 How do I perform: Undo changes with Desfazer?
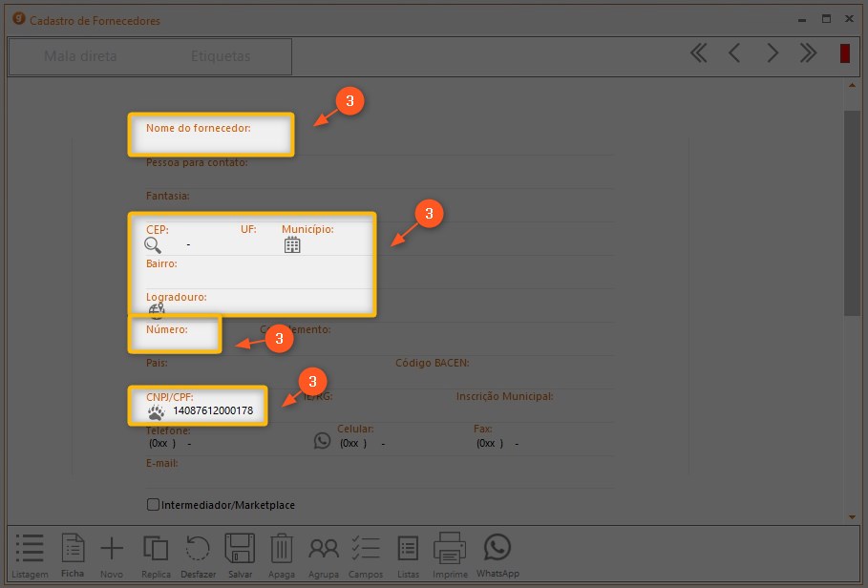tap(198, 556)
